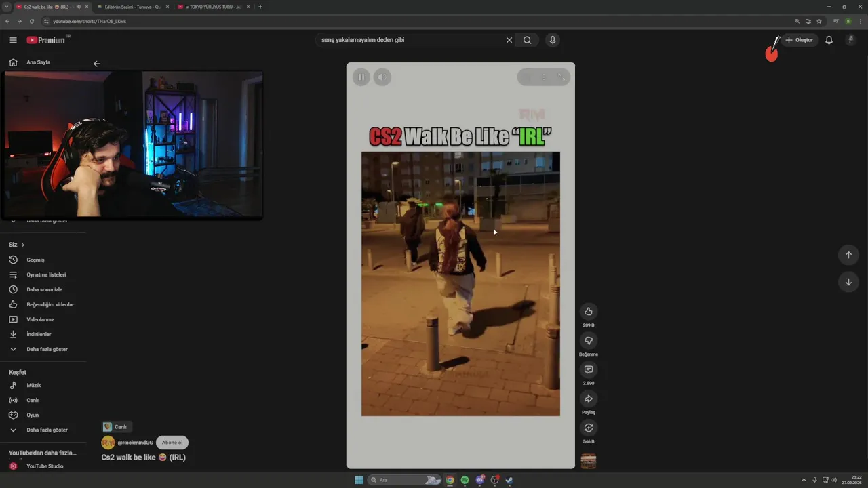Go to the previous Short with the up arrow
Image resolution: width=868 pixels, height=488 pixels.
848,255
